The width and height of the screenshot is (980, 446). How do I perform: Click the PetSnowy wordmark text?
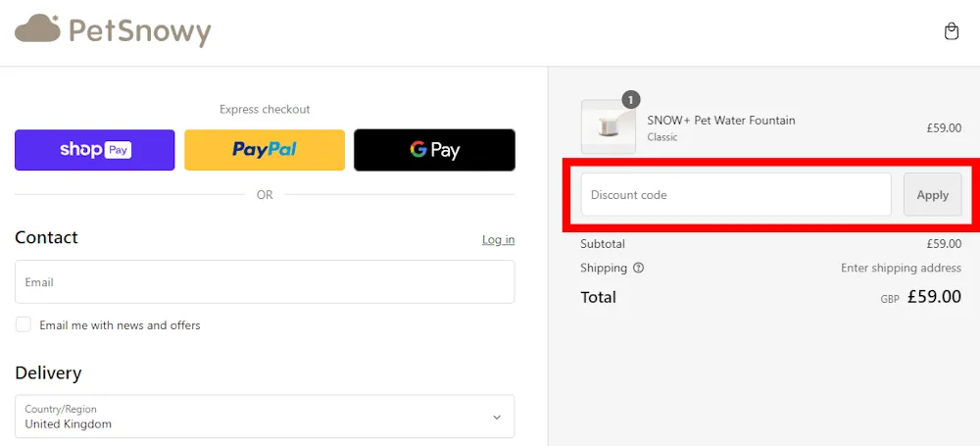tap(139, 31)
